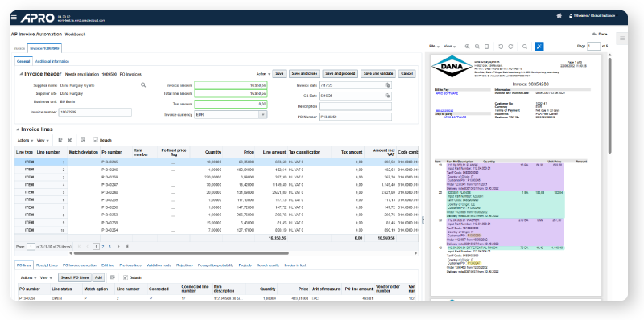644x320 pixels.
Task: Click Detach in PO lines toolbar
Action: (x=132, y=277)
